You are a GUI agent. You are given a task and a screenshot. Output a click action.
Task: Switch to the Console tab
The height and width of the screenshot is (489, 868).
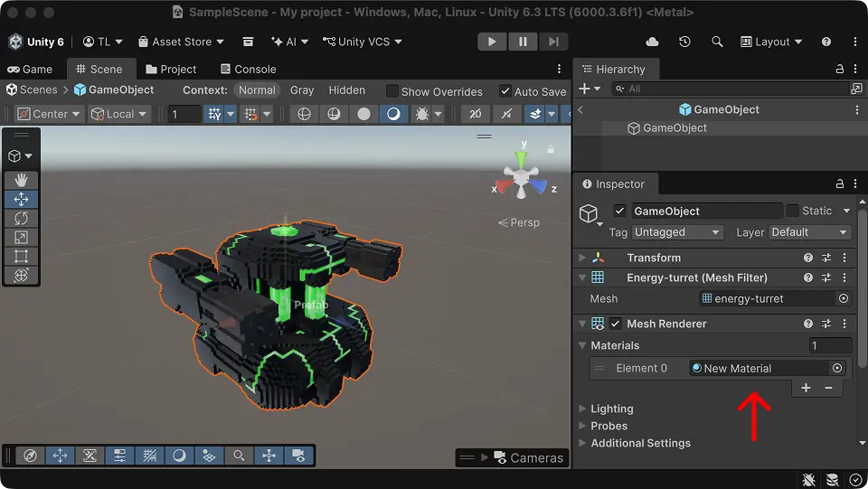(247, 69)
